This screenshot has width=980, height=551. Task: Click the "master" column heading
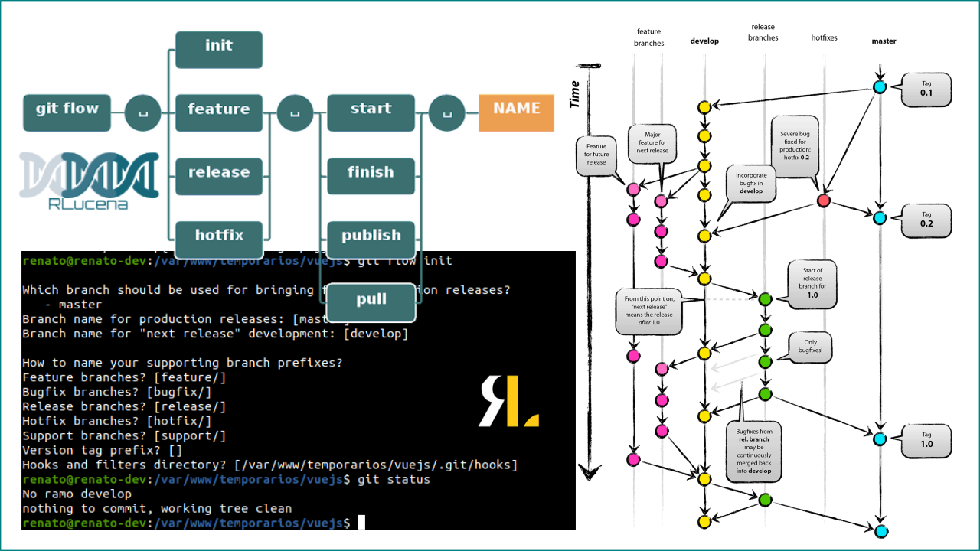[884, 41]
